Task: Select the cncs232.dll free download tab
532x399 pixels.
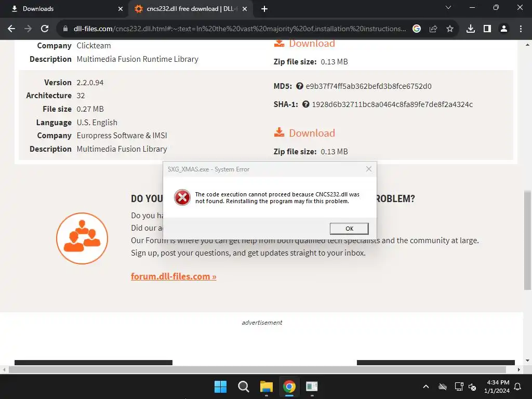Action: [x=191, y=9]
